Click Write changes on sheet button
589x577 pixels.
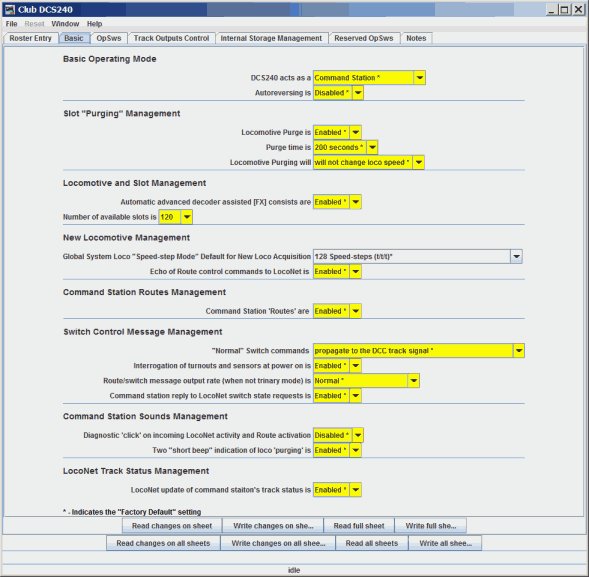[x=273, y=526]
